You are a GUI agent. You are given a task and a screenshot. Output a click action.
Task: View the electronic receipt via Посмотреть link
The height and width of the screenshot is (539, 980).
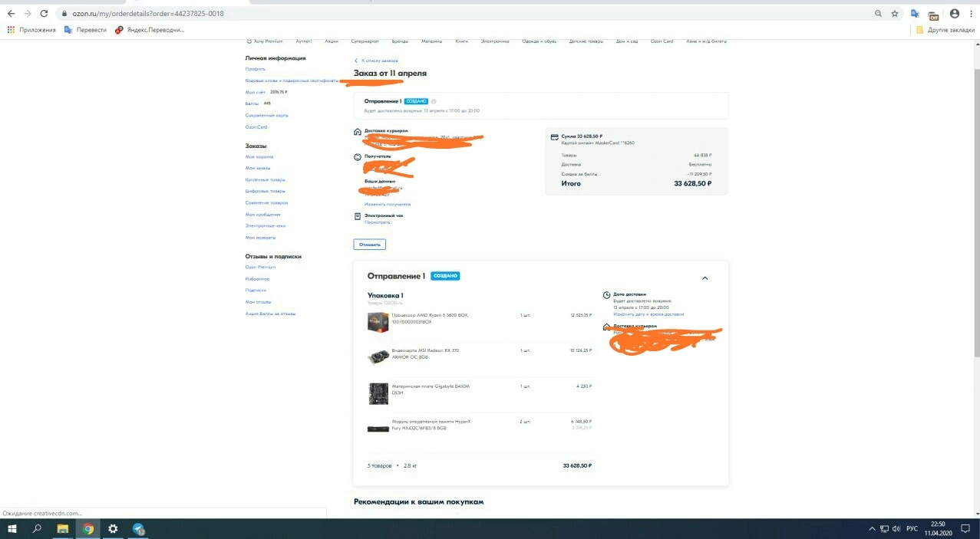point(378,222)
